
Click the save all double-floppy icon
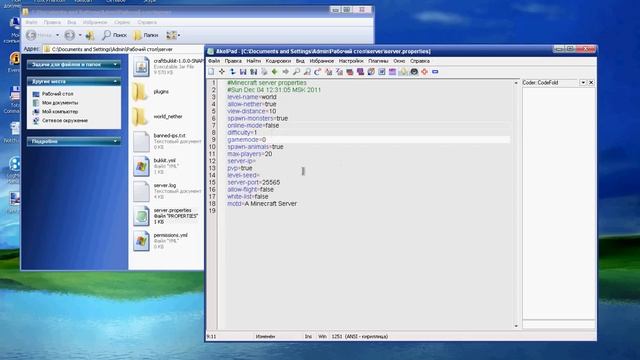tap(253, 71)
